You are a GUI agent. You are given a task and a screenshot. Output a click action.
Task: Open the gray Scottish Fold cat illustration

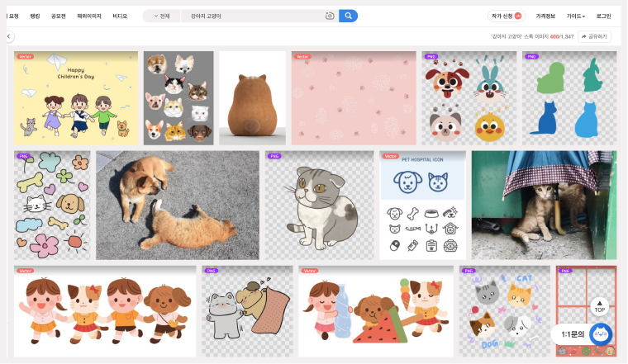[x=319, y=206]
